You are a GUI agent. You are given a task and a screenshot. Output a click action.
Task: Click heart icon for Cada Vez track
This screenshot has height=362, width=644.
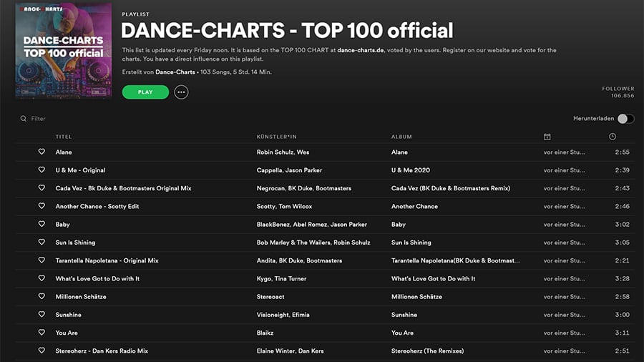coord(42,187)
